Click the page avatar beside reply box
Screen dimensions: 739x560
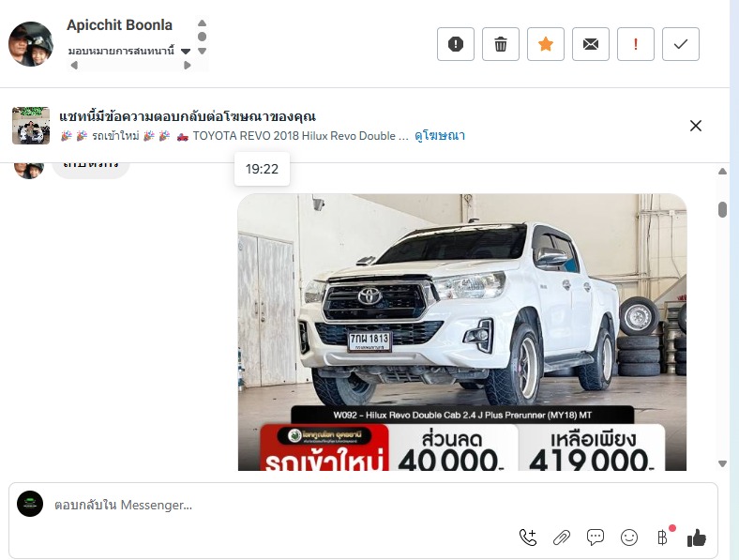(30, 504)
